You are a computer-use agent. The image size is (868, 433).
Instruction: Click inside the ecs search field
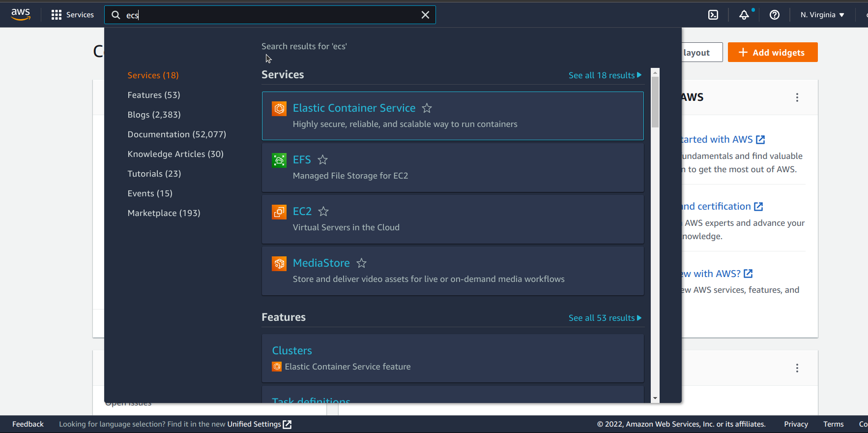270,15
